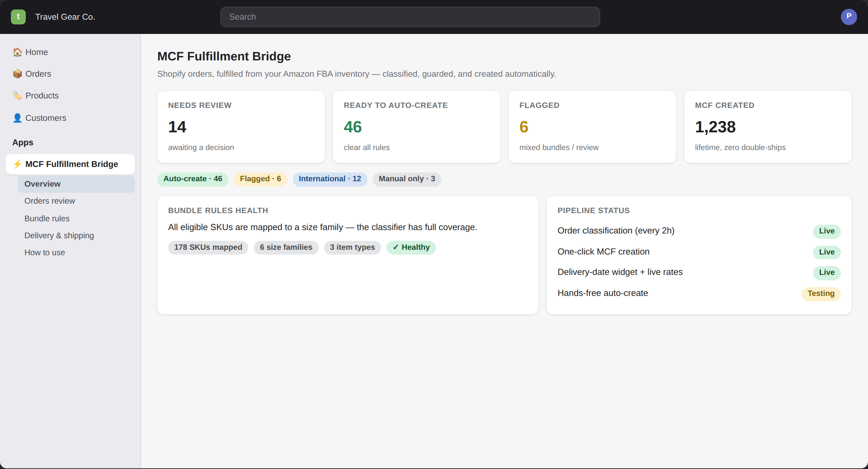868x469 pixels.
Task: Click the Flagged card showing 6
Action: [x=592, y=127]
